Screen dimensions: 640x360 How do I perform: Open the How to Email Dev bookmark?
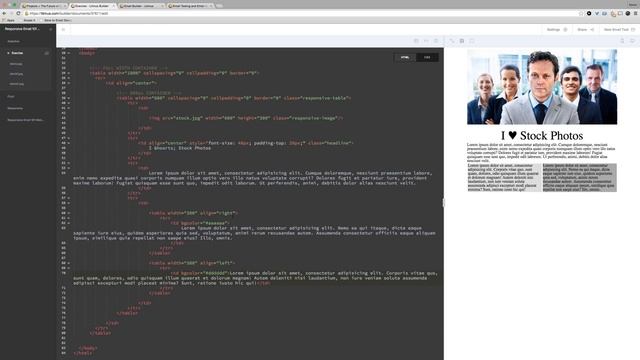click(56, 20)
